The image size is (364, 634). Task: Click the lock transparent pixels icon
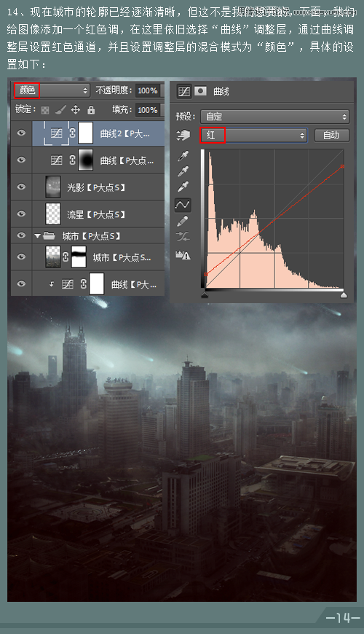(x=45, y=110)
